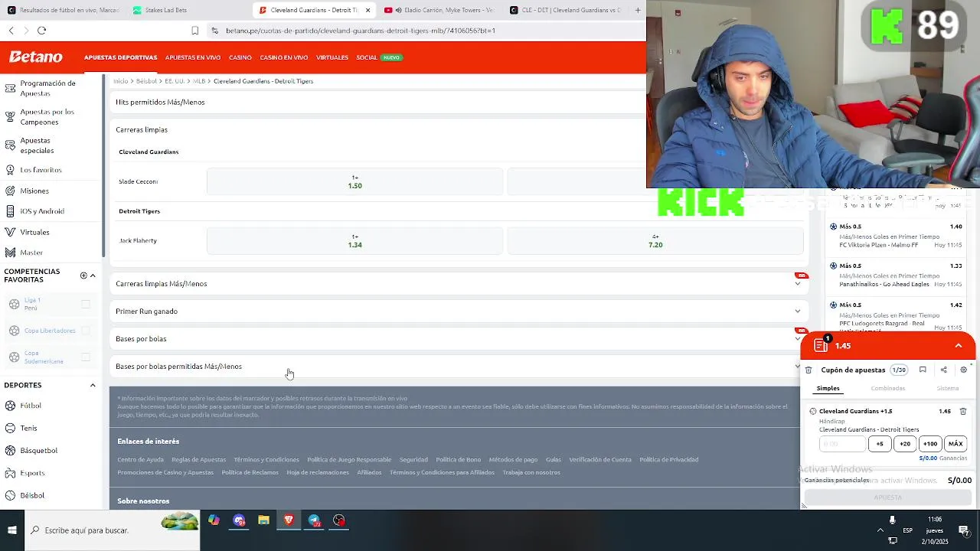
Task: Toggle Copa Libertadores favorite checkbox
Action: pos(86,331)
